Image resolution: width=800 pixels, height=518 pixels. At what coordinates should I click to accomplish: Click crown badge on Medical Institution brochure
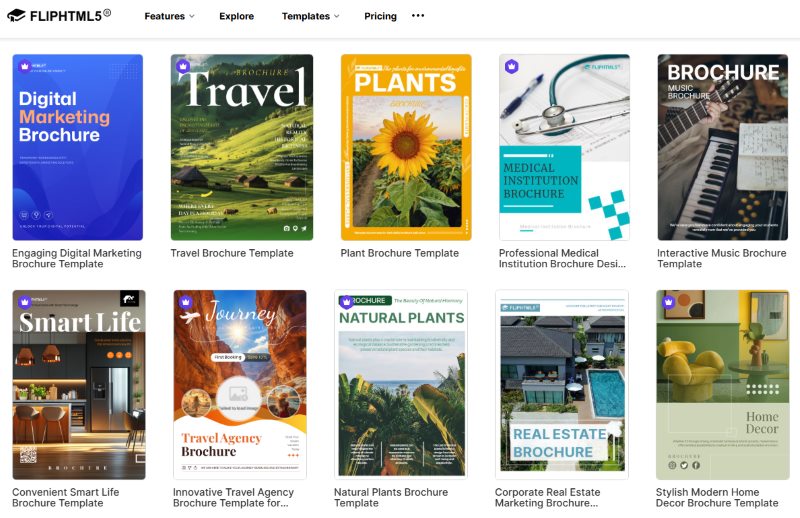(512, 67)
